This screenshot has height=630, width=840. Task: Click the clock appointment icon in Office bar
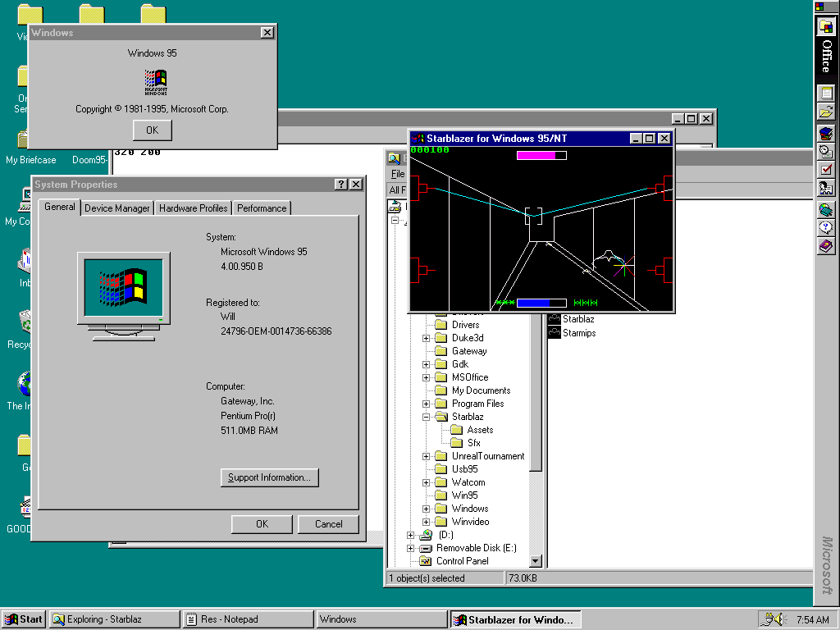pos(825,151)
